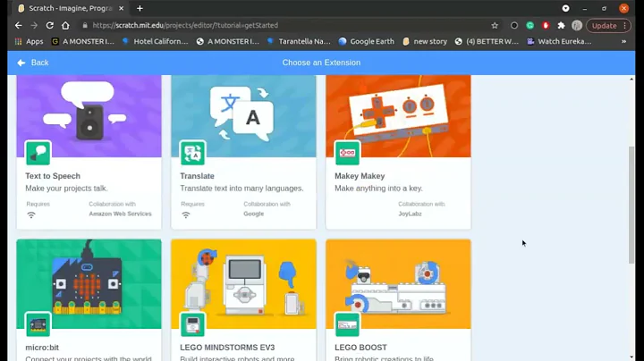Click the scrollbar up arrow
The height and width of the screenshot is (361, 644).
(x=631, y=79)
